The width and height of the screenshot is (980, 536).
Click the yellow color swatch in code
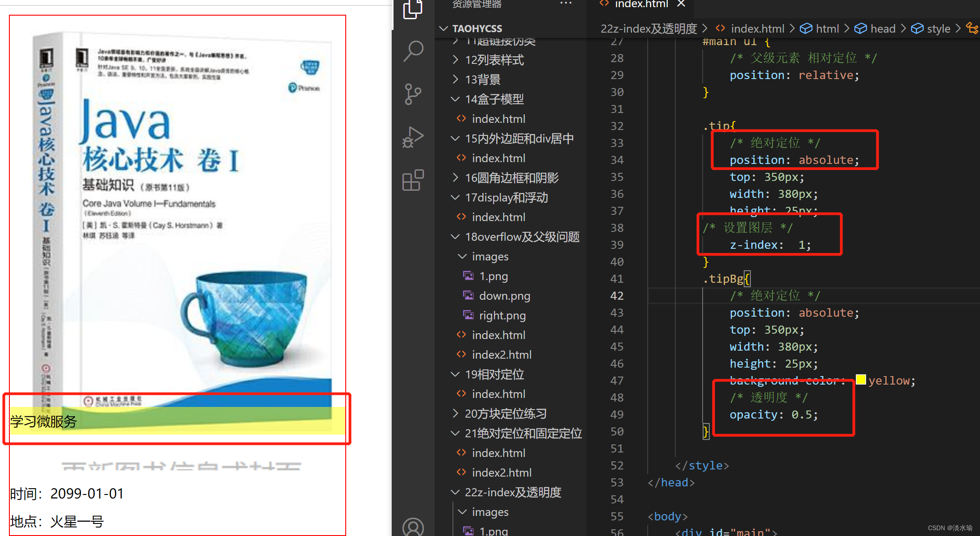click(861, 380)
